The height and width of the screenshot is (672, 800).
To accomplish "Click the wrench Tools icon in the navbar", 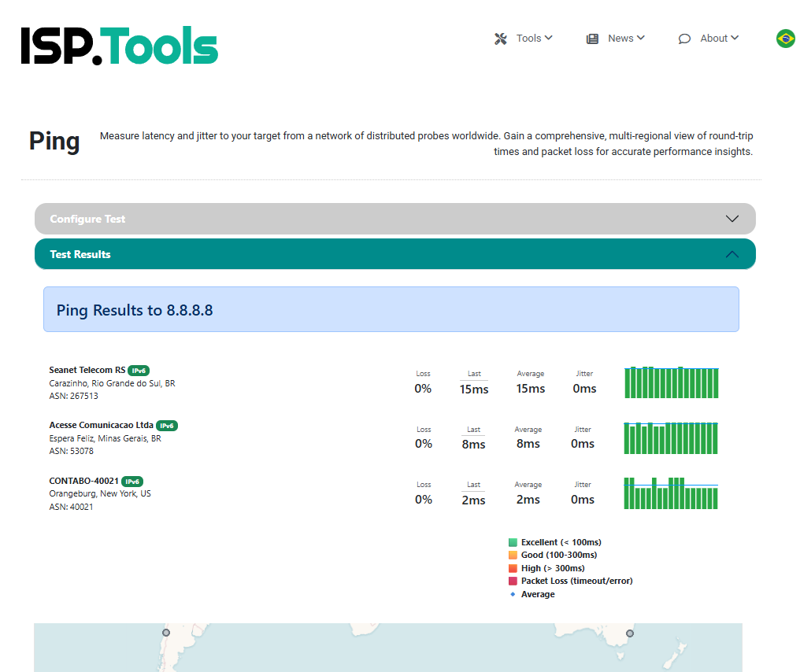I will (501, 38).
